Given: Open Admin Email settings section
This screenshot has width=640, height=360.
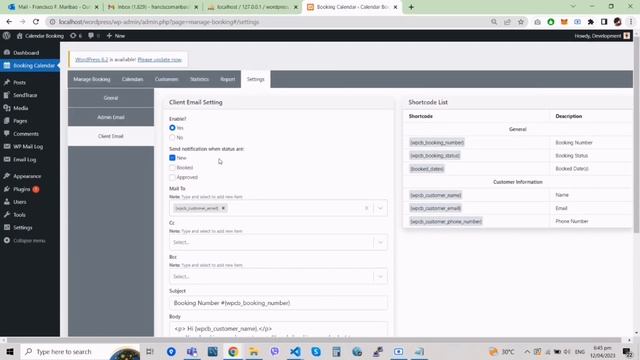Looking at the screenshot, I should click(x=111, y=117).
